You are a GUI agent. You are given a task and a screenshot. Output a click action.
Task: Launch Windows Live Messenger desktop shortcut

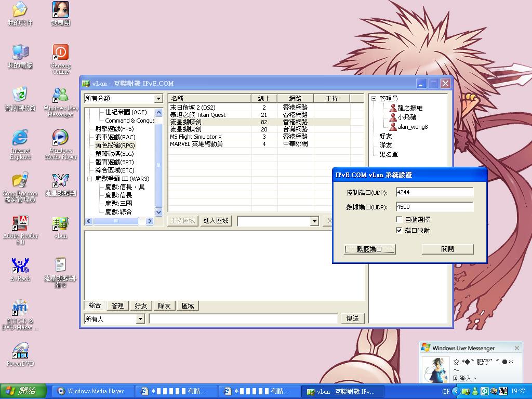click(61, 102)
